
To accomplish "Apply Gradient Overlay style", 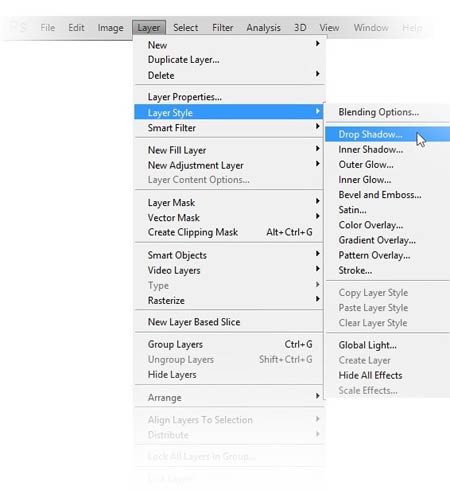I will click(x=387, y=240).
